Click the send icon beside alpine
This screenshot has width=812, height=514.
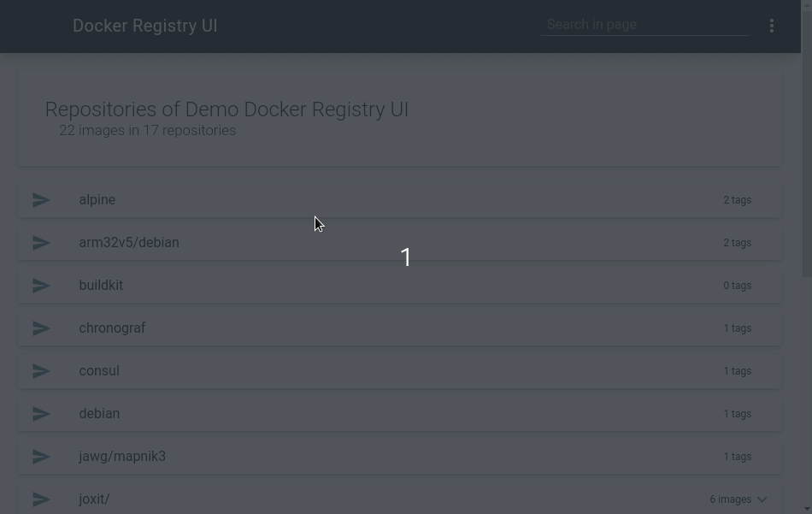(41, 200)
